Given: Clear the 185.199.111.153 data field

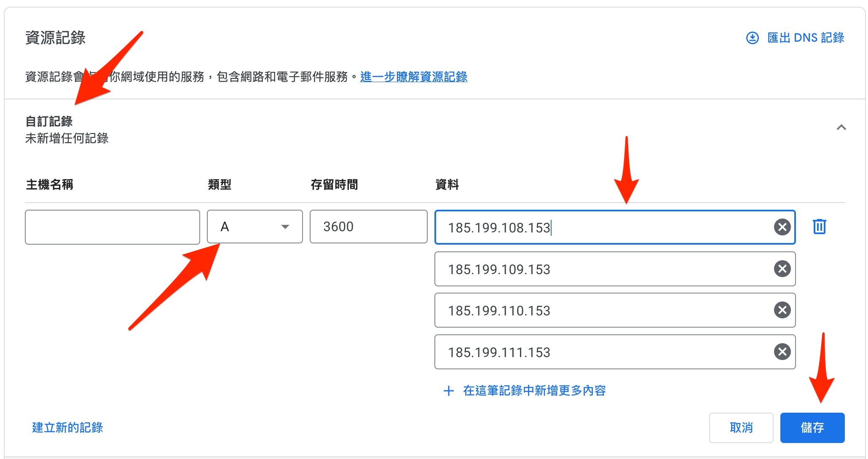Looking at the screenshot, I should pos(782,352).
